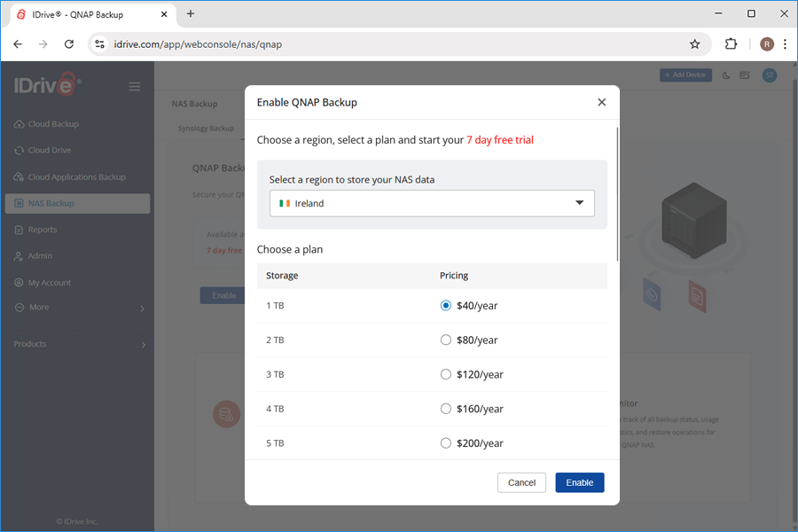
Task: Expand the Products chevron
Action: [x=144, y=345]
